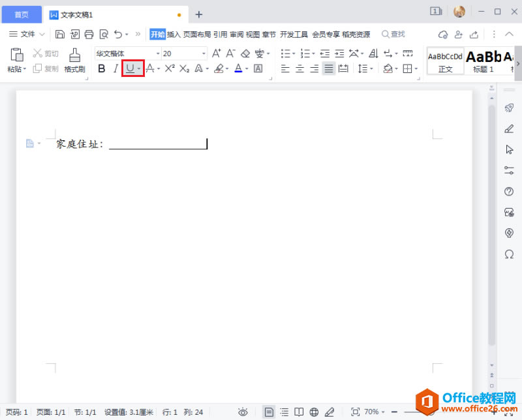Click the Sort icon
The image size is (522, 420).
373,53
